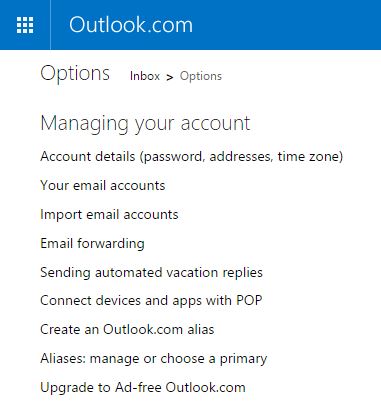Click divider line beside the app launcher

(x=50, y=25)
